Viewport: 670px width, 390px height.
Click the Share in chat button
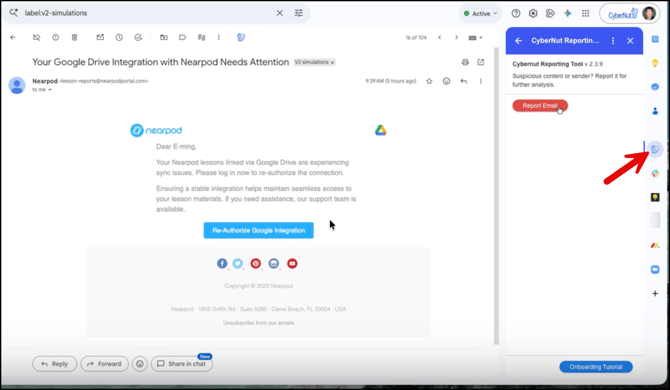point(182,364)
